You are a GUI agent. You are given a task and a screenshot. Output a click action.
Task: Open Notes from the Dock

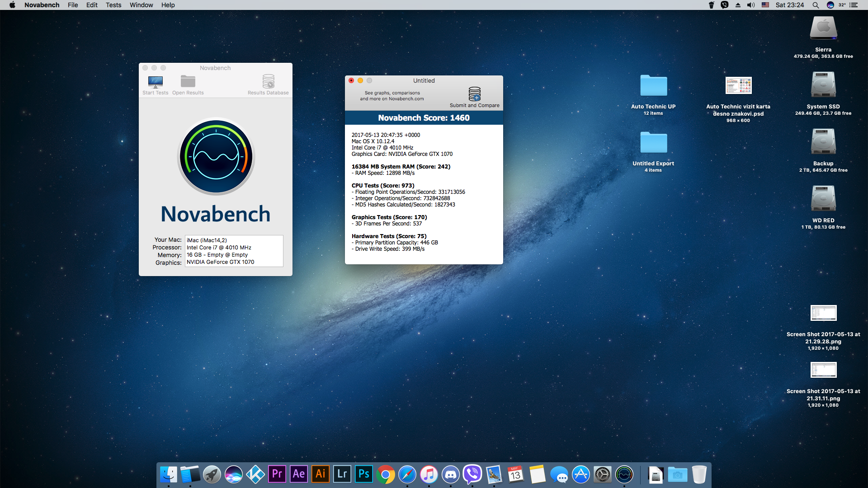click(x=537, y=474)
